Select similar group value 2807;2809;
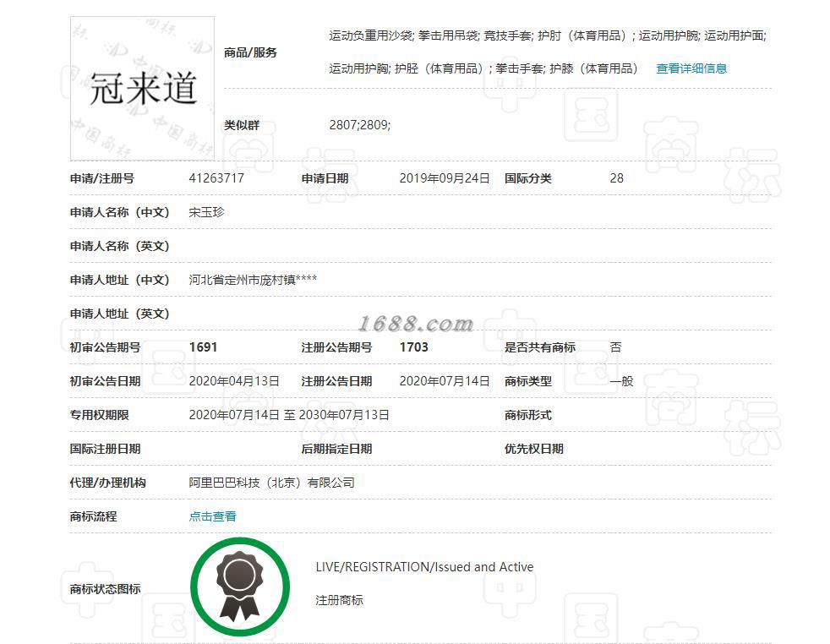 pos(360,125)
